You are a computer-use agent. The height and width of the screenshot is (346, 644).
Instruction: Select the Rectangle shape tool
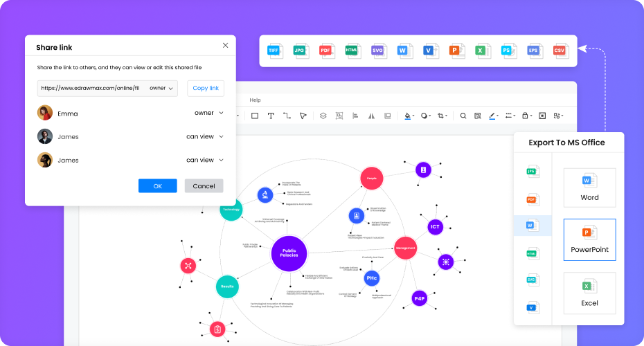255,116
